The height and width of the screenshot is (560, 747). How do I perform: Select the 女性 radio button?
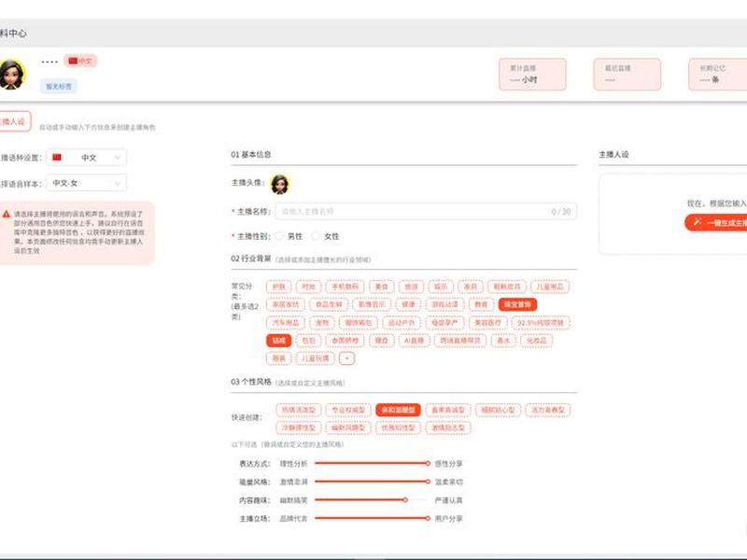click(316, 236)
